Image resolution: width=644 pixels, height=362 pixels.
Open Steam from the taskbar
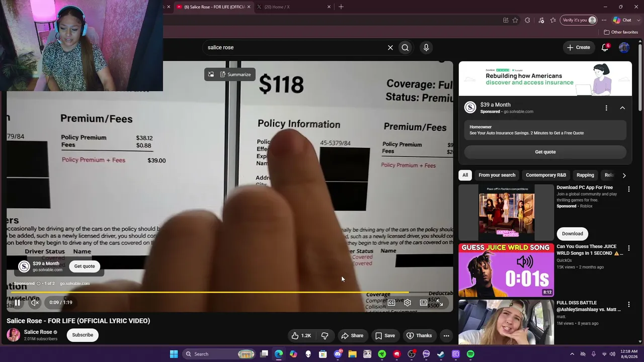point(441,354)
